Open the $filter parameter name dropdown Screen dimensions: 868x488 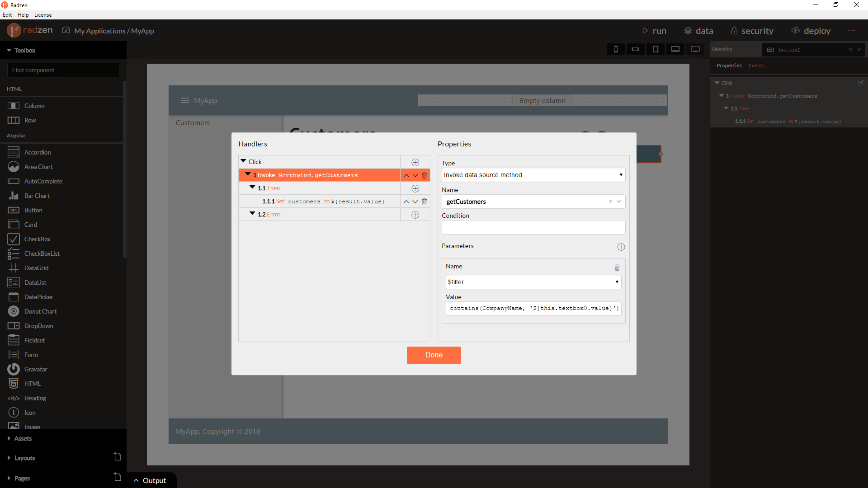[x=533, y=282]
